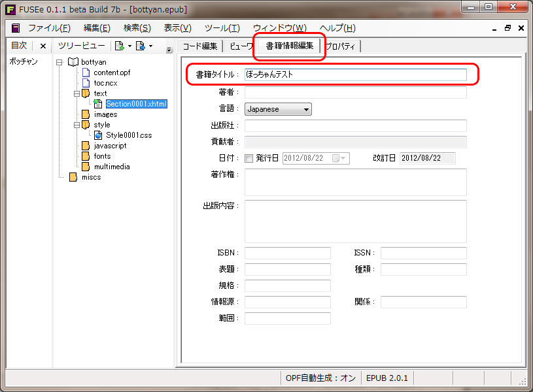The width and height of the screenshot is (533, 392).
Task: Switch to the プロパティ tab
Action: 340,46
